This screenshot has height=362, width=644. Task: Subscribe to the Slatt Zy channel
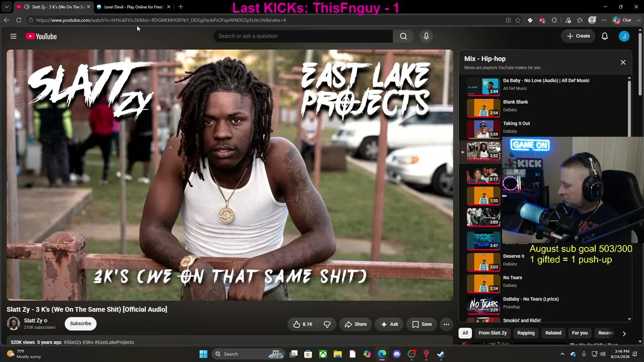tap(80, 324)
